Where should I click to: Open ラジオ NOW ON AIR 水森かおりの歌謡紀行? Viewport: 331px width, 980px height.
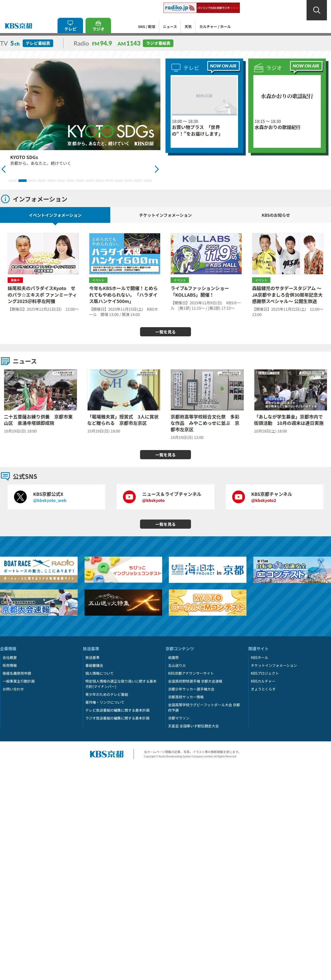pos(287,111)
